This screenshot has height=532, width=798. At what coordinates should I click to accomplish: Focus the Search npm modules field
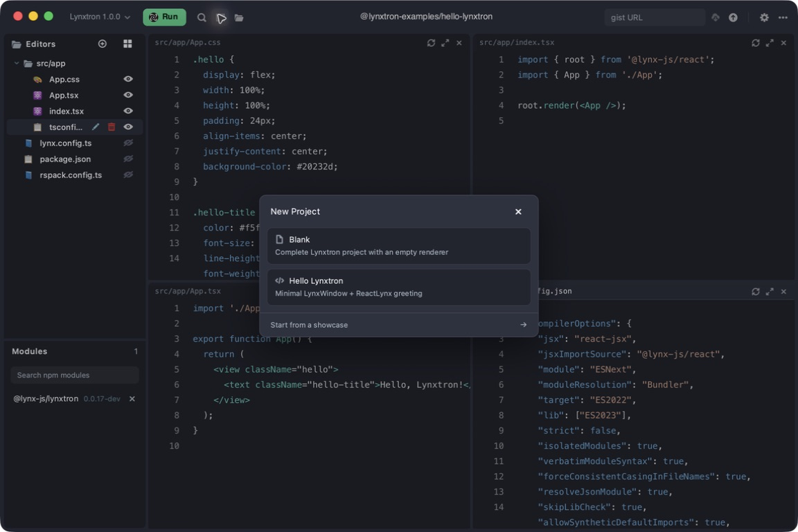(74, 375)
